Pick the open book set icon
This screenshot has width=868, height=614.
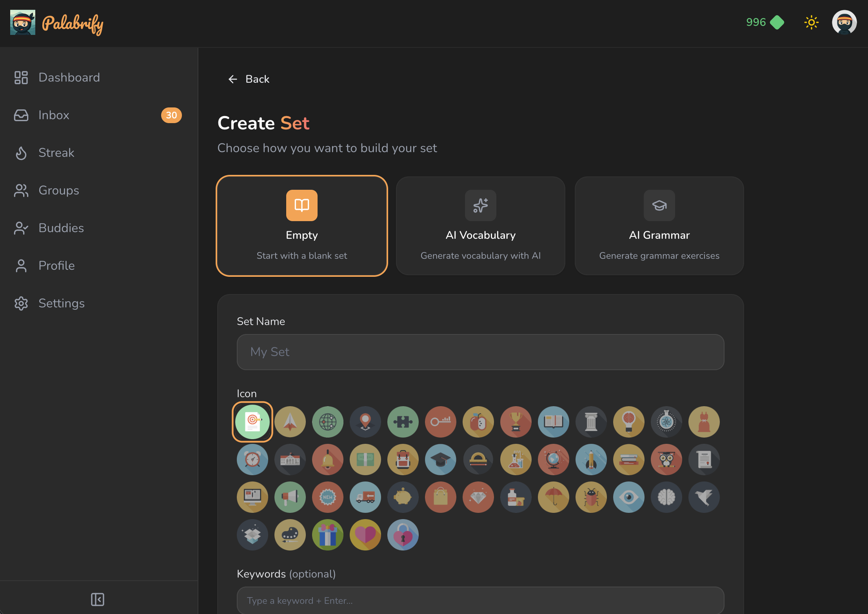(554, 422)
